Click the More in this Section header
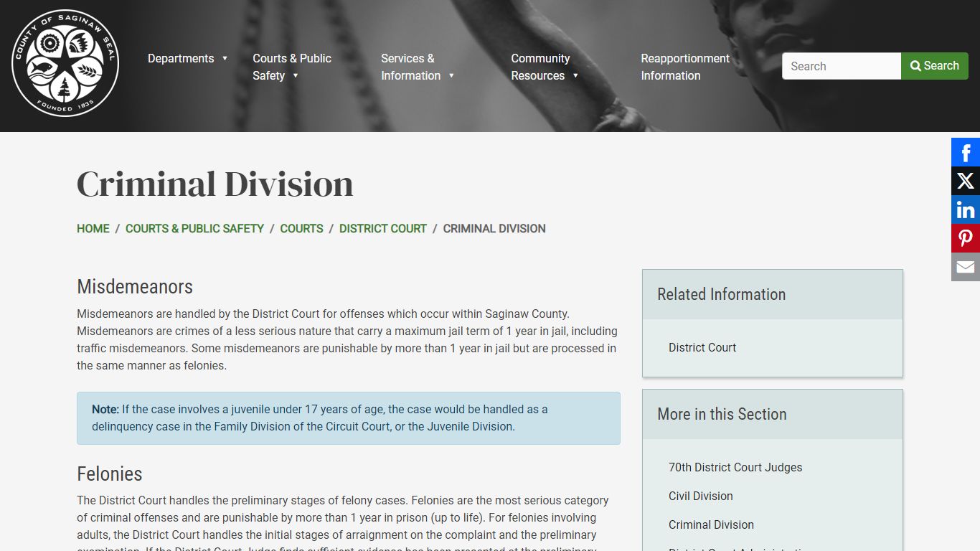Viewport: 980px width, 551px height. [x=773, y=414]
